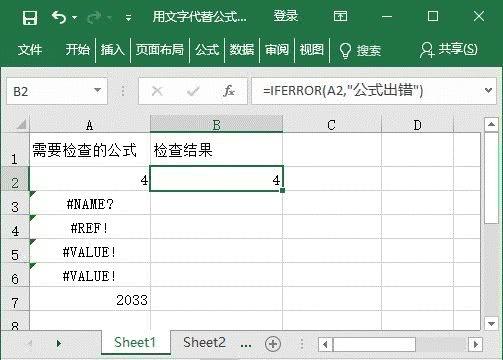This screenshot has width=503, height=360.
Task: Select column C header
Action: click(332, 125)
